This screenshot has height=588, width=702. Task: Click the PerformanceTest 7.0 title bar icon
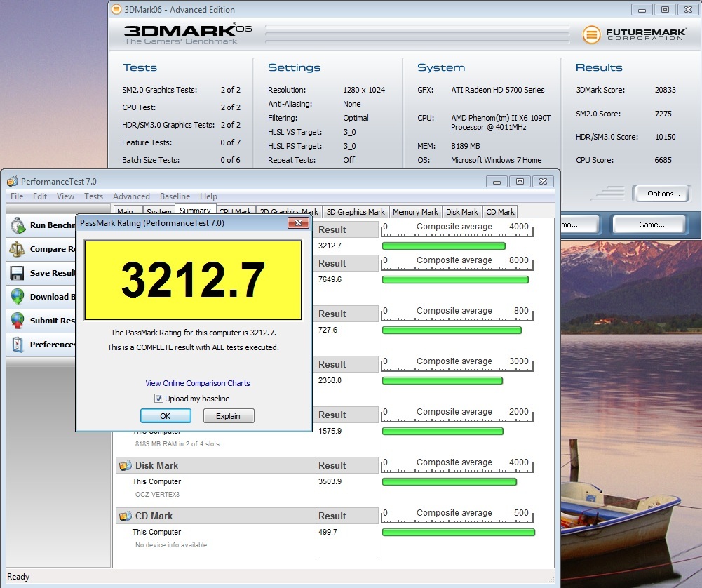[x=13, y=181]
